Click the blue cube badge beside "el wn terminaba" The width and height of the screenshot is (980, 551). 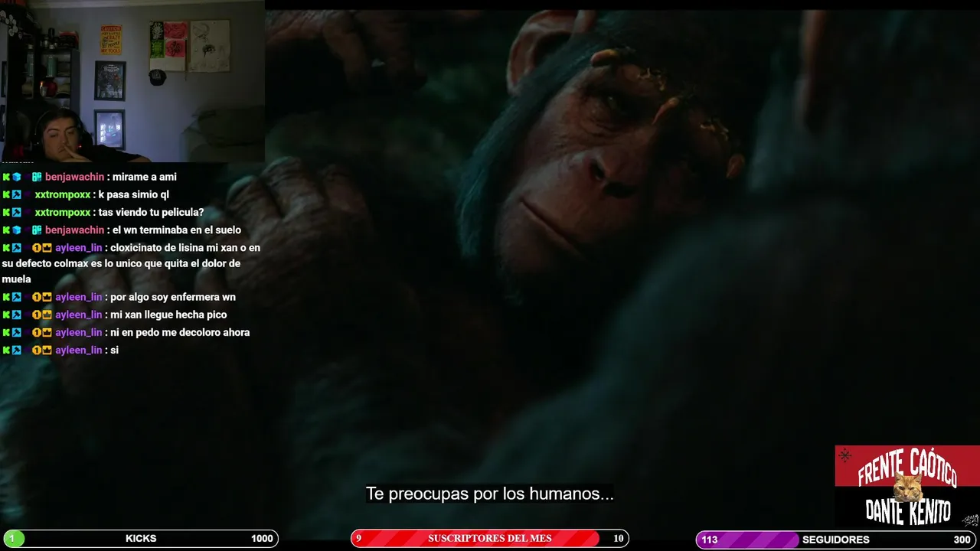click(16, 230)
